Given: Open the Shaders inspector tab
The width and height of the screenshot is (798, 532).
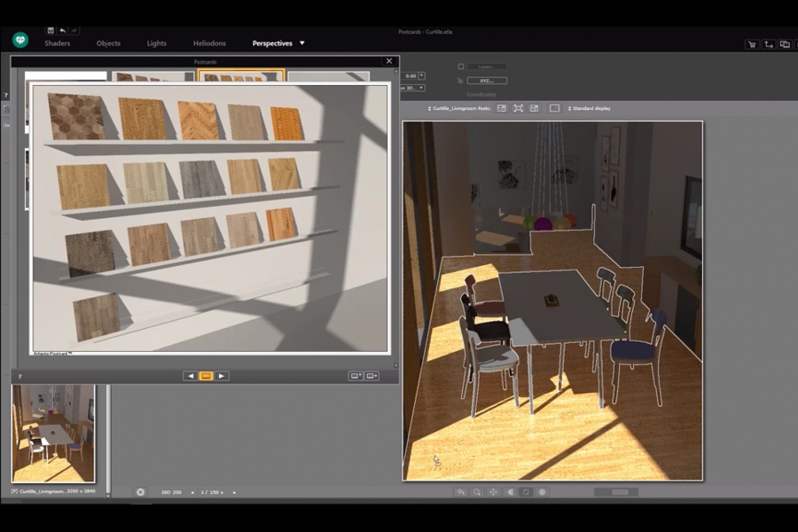Looking at the screenshot, I should pos(57,43).
